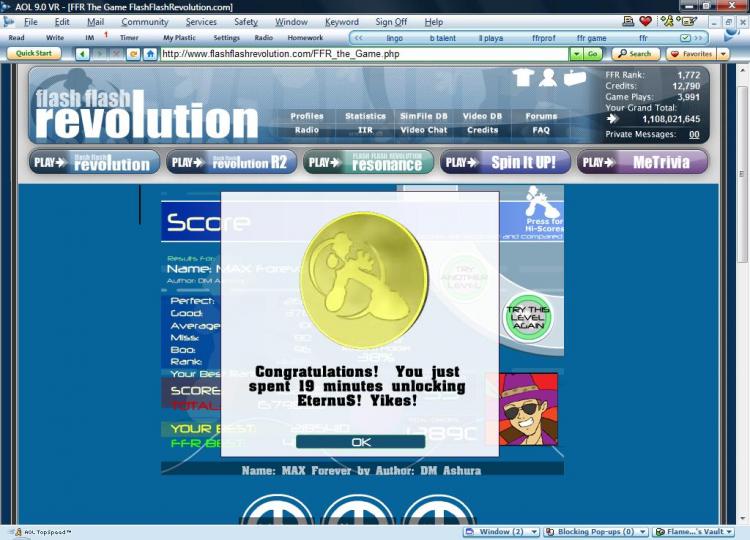Click the mailbox icon in FFR header
Viewport: 750px width, 540px height.
(x=574, y=77)
